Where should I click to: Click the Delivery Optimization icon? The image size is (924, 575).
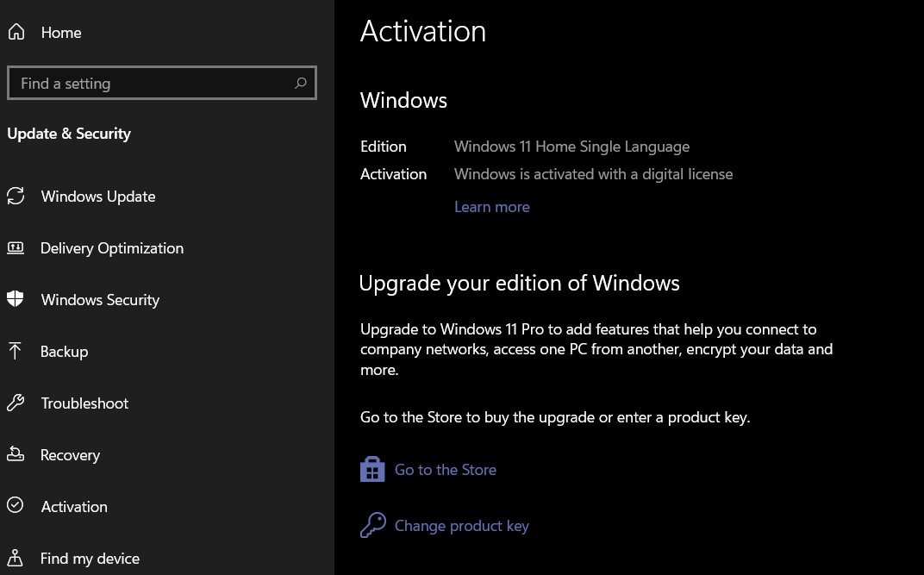[16, 248]
